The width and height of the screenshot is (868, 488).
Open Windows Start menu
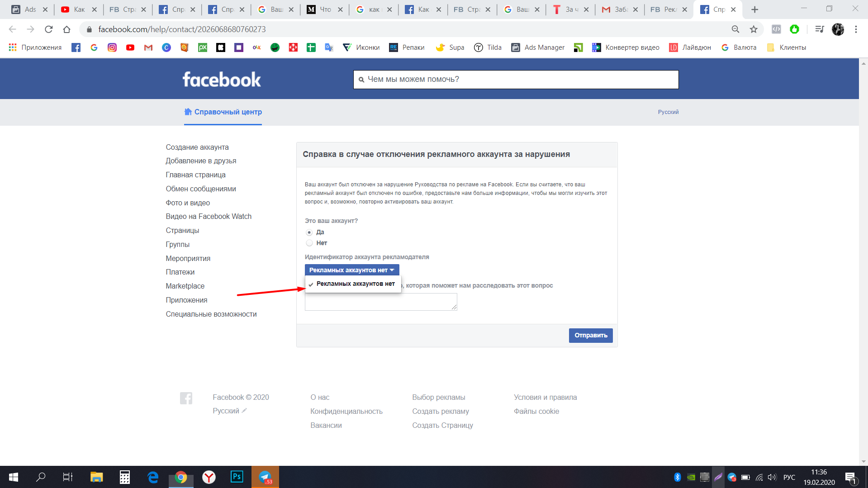tap(14, 477)
